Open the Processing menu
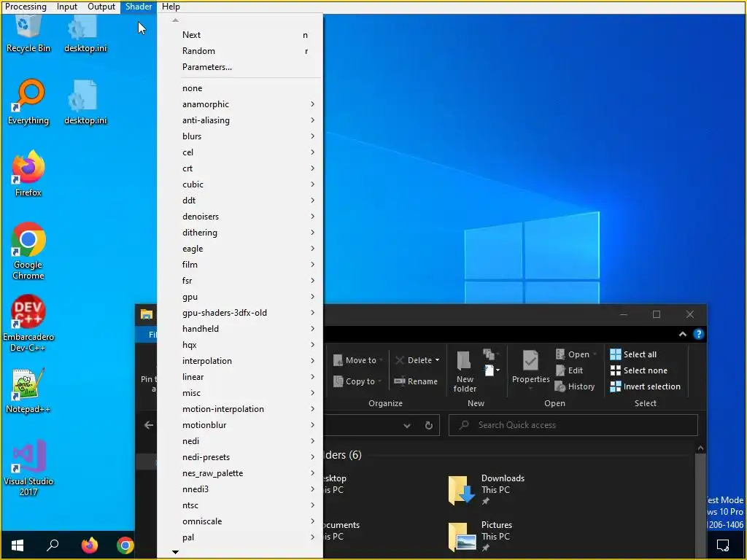Viewport: 747px width, 560px height. click(26, 7)
